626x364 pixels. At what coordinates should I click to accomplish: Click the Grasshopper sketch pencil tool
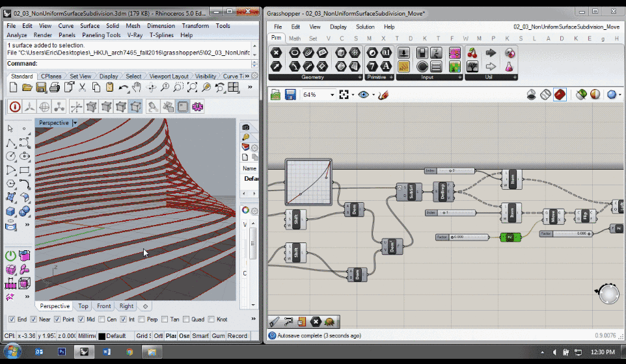[x=383, y=95]
